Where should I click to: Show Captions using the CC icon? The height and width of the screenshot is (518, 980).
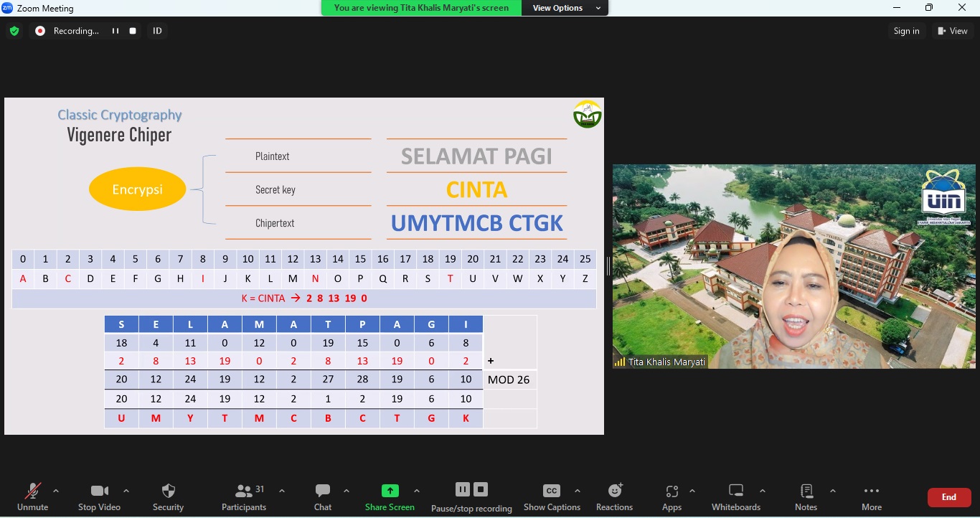point(552,491)
